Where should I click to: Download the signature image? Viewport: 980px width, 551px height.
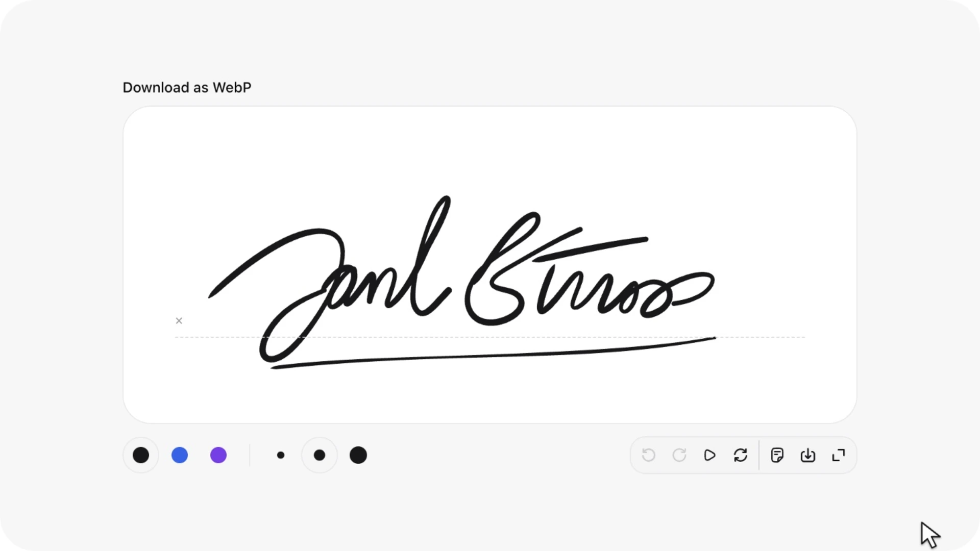pyautogui.click(x=808, y=455)
